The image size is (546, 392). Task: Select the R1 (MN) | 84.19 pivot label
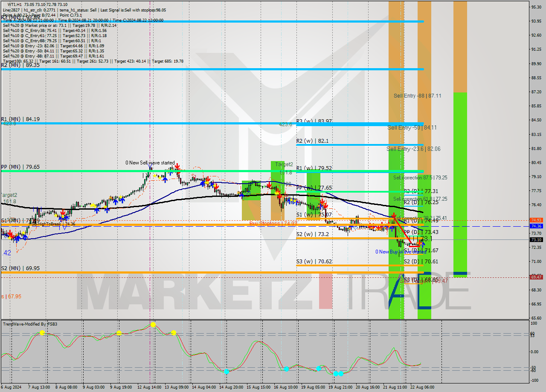20,119
